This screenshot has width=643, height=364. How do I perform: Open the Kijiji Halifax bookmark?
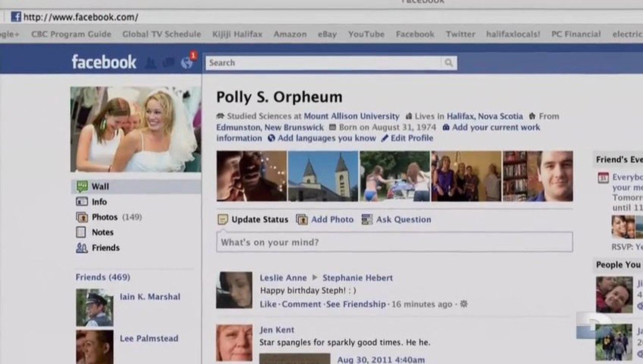(x=237, y=34)
